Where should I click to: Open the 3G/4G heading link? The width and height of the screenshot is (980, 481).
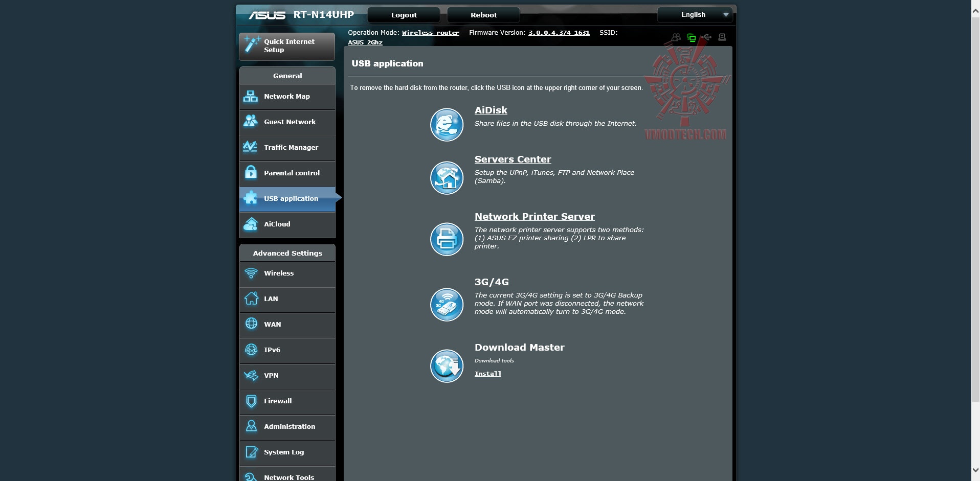(x=492, y=282)
